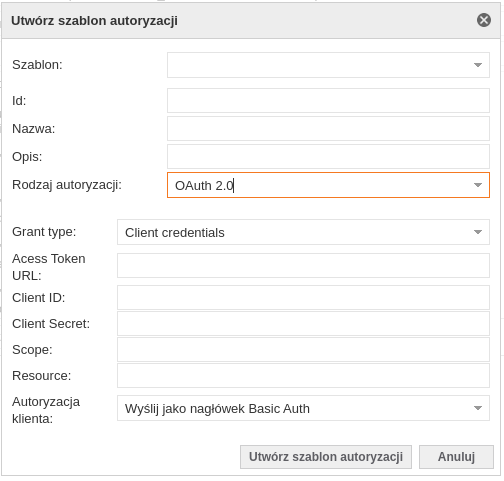Open the Grant type dropdown arrow

click(x=478, y=232)
